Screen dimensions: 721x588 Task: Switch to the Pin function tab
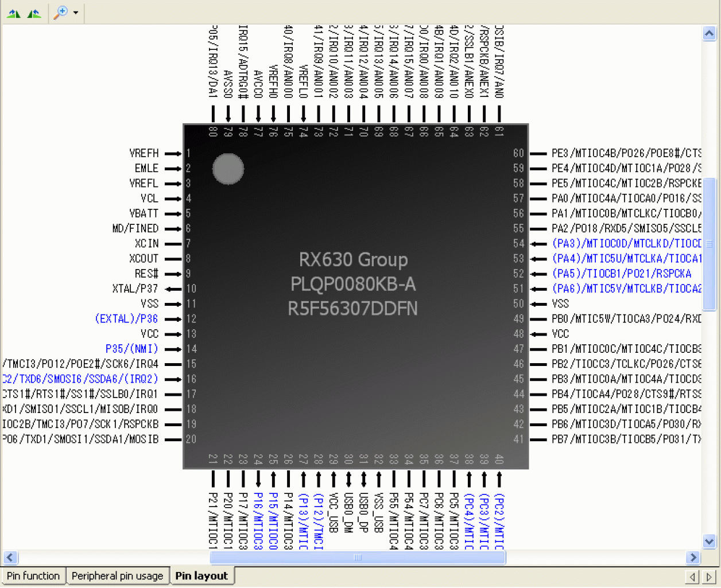[x=33, y=575]
